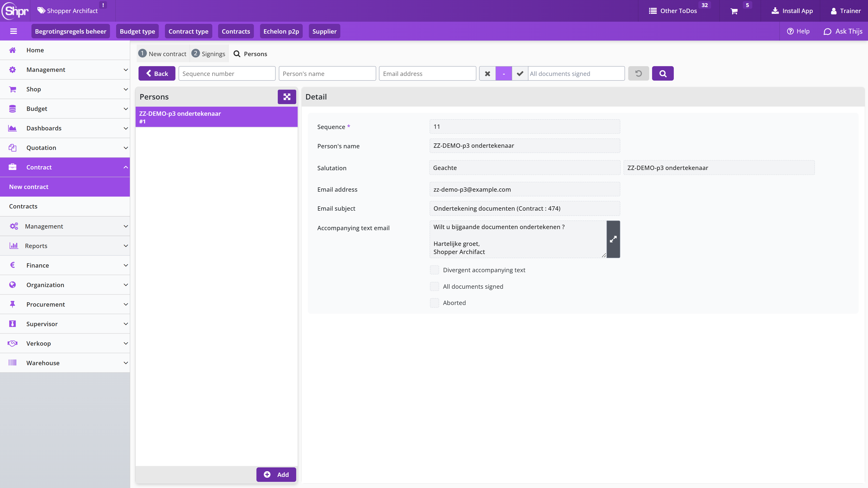Expand the Budget sidebar section chevron

coord(126,109)
